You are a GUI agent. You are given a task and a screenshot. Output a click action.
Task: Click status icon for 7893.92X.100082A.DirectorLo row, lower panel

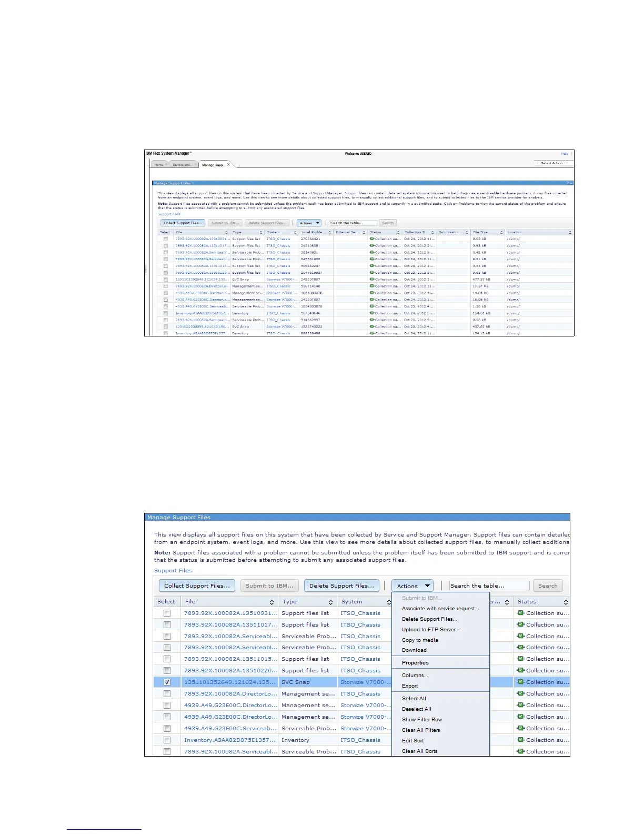click(x=521, y=693)
